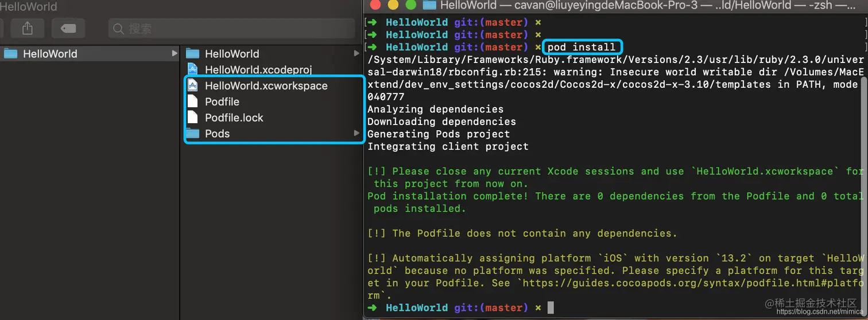Image resolution: width=868 pixels, height=320 pixels.
Task: Click the Edit Tags button in Finder toolbar
Action: click(x=68, y=28)
